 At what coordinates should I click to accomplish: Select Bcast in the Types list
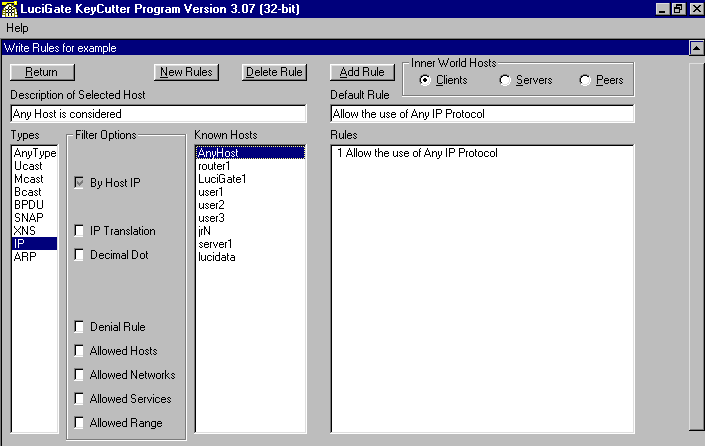tap(35, 192)
